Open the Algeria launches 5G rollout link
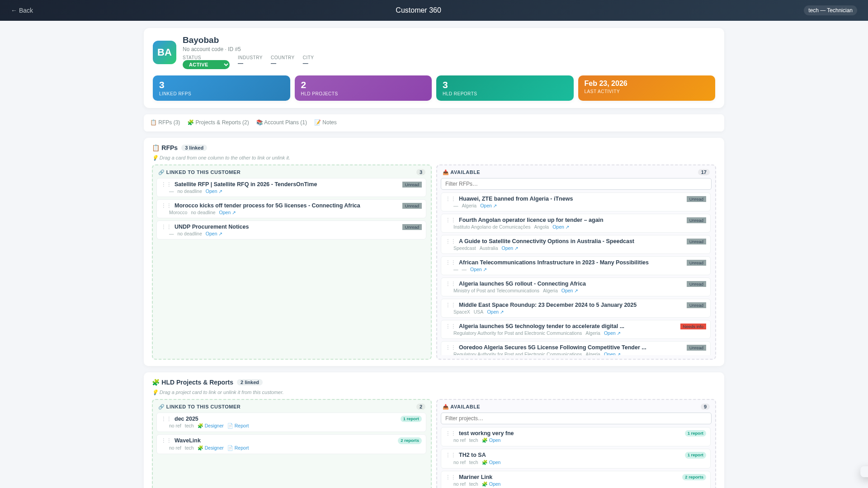868x488 pixels. [570, 291]
